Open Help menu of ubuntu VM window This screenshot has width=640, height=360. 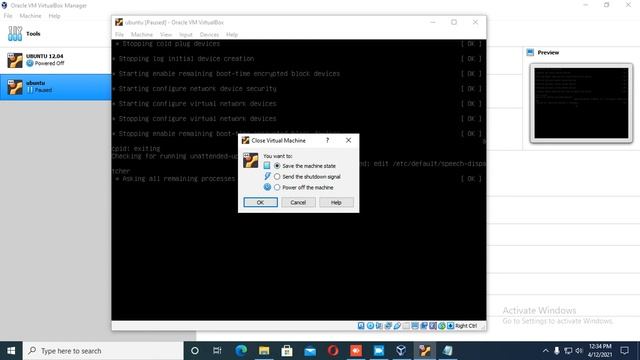232,35
